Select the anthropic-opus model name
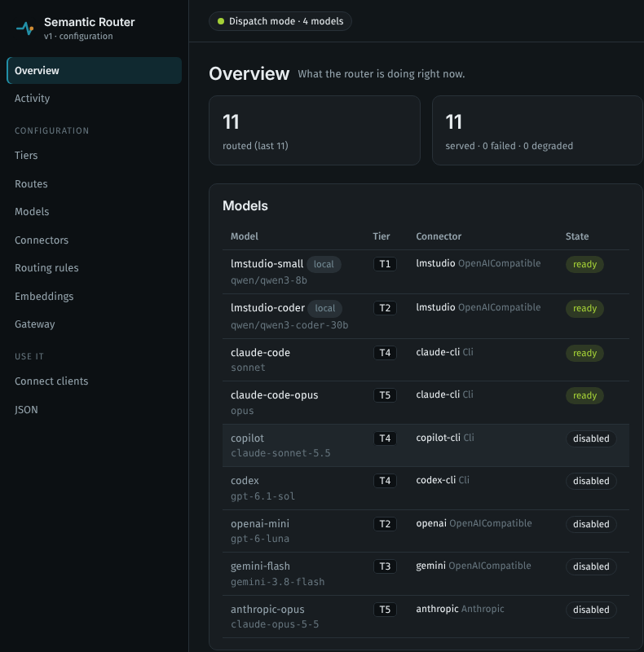This screenshot has width=644, height=652. [267, 610]
